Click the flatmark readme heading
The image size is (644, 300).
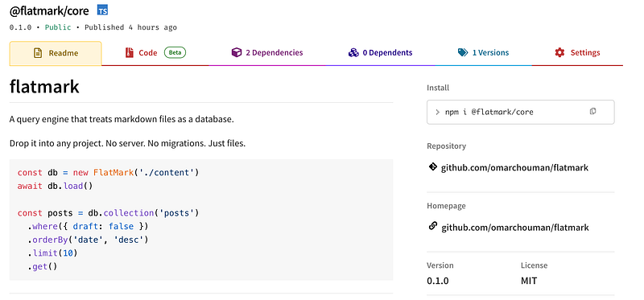[44, 87]
